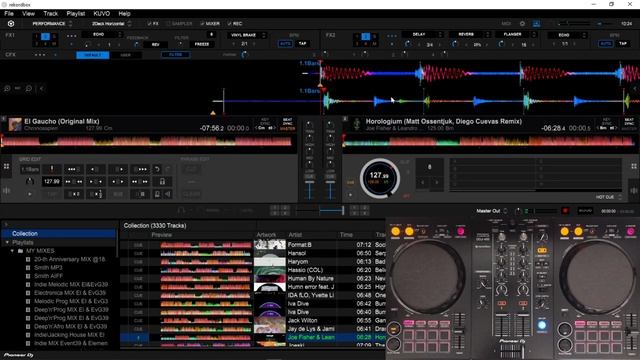Nudge beatgrid one step right

118,169
